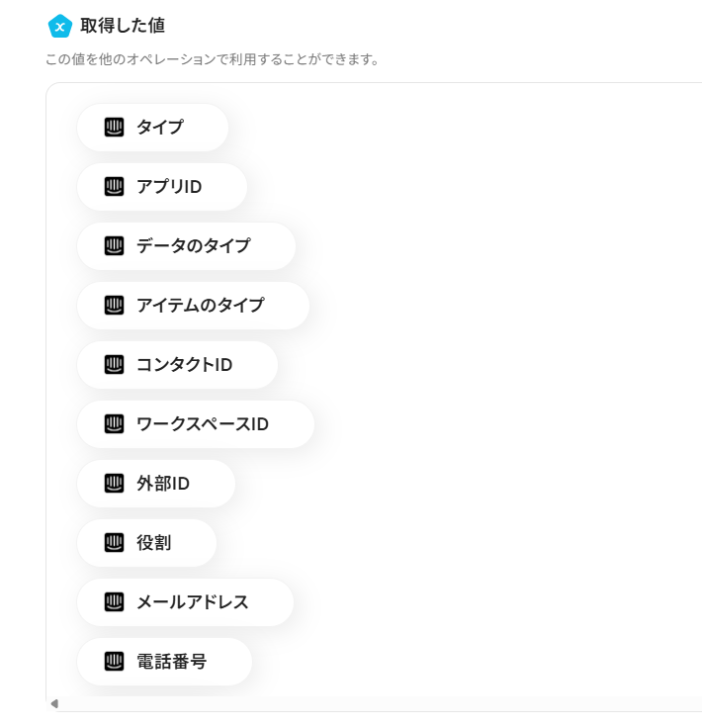This screenshot has height=728, width=702.
Task: Click the horizontal scrollbar left arrow
Action: point(54,704)
